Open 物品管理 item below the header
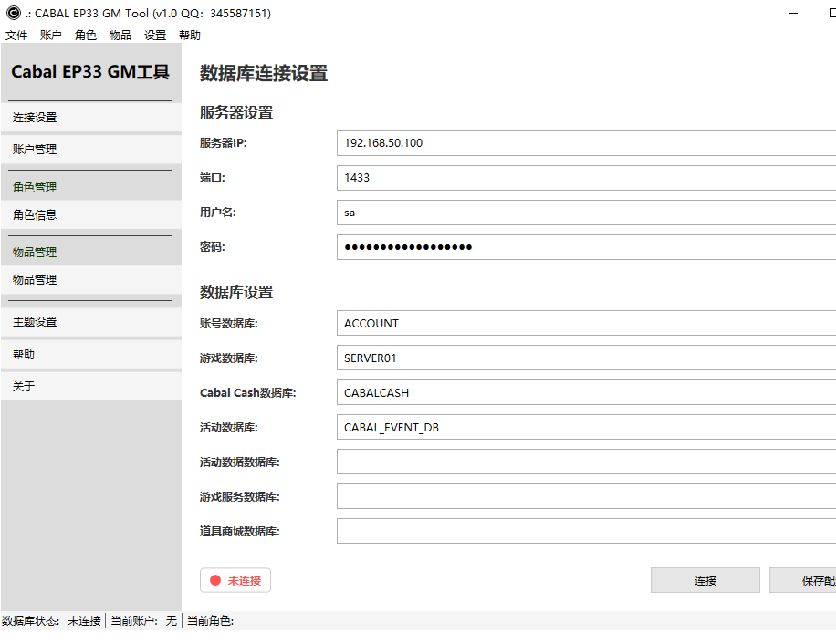Image resolution: width=836 pixels, height=644 pixels. (91, 280)
